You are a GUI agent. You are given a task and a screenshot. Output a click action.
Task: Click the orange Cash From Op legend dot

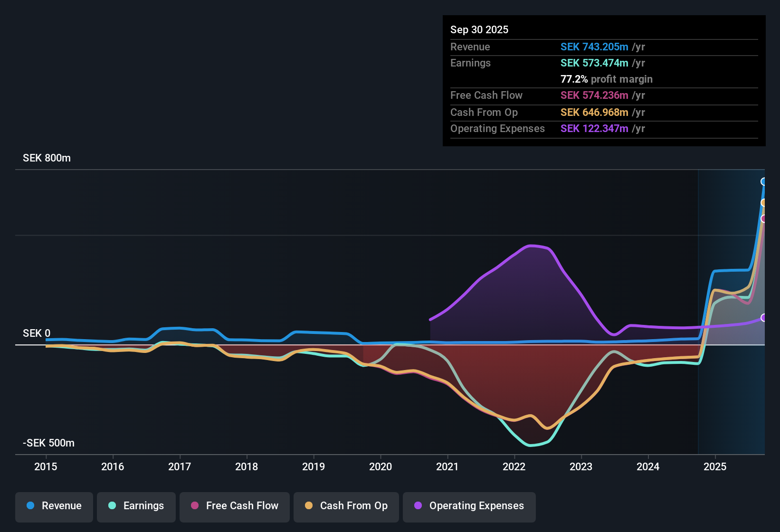click(309, 506)
